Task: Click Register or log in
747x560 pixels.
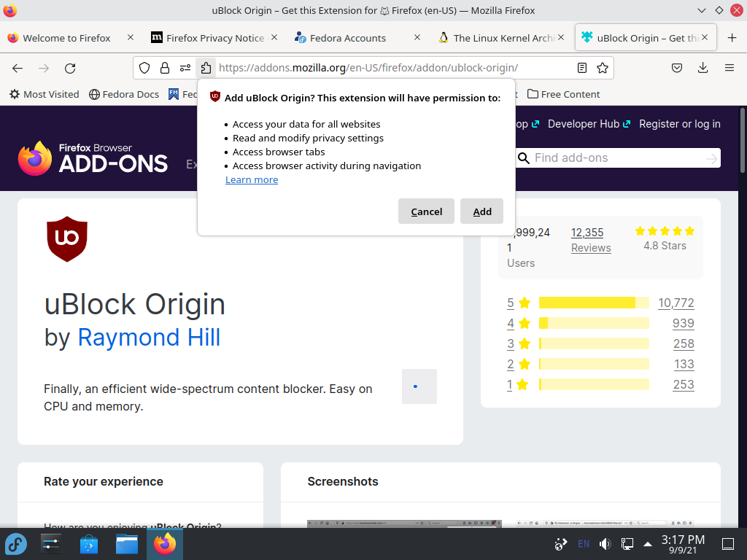Action: coord(679,124)
